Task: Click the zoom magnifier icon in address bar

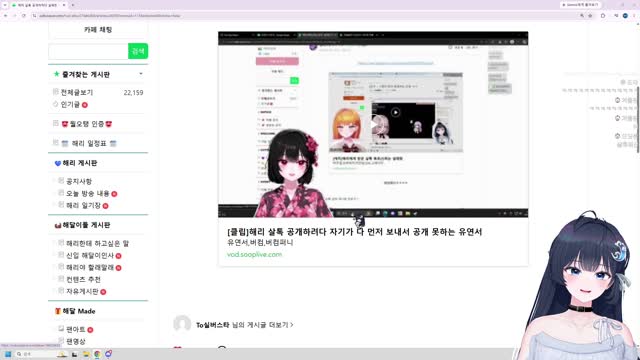Action: coord(582,16)
